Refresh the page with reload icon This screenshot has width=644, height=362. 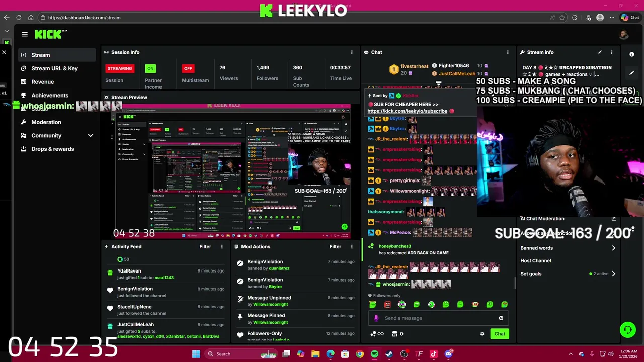click(19, 18)
